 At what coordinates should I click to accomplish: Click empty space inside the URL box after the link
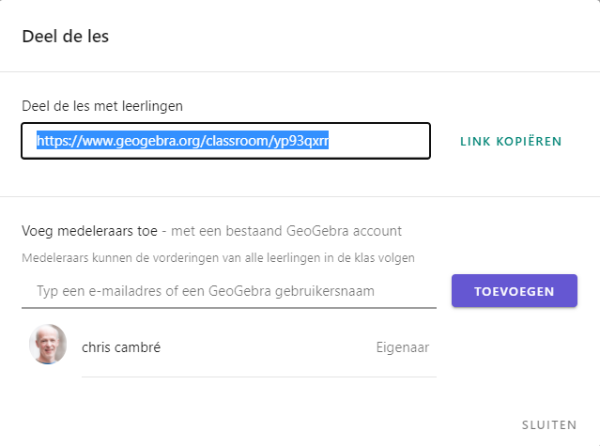click(379, 141)
